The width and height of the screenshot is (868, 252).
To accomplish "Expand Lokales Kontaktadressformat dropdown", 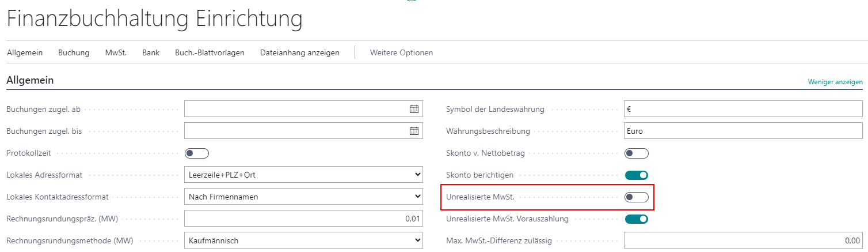I will (303, 197).
